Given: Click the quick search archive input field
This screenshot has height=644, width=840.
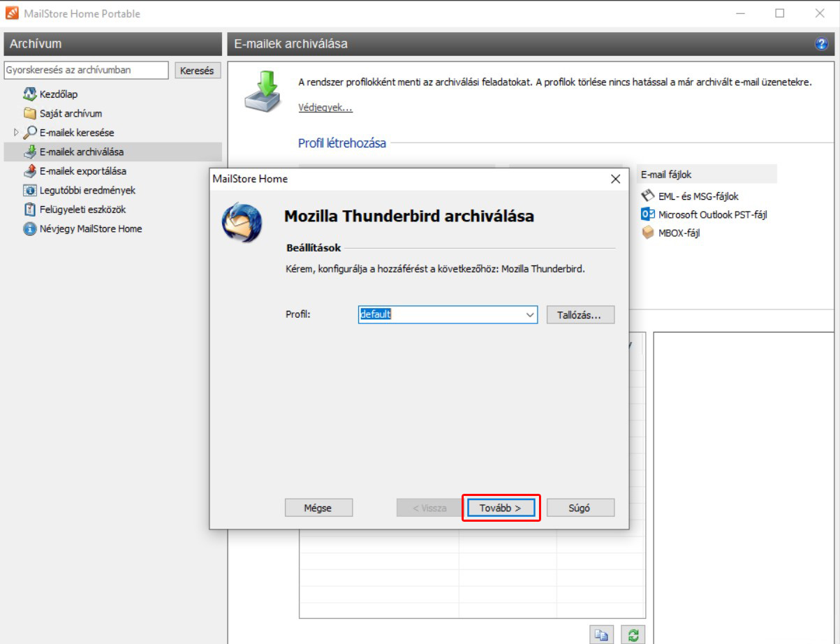Looking at the screenshot, I should 87,70.
